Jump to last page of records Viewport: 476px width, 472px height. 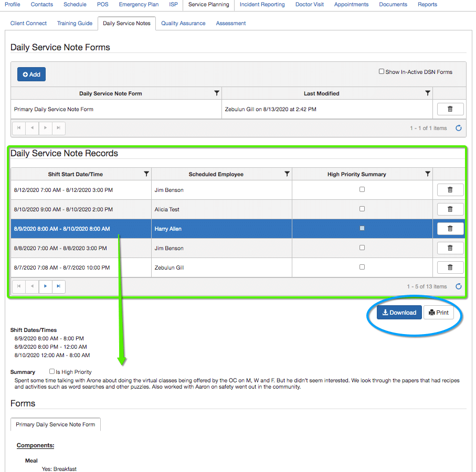pos(58,286)
